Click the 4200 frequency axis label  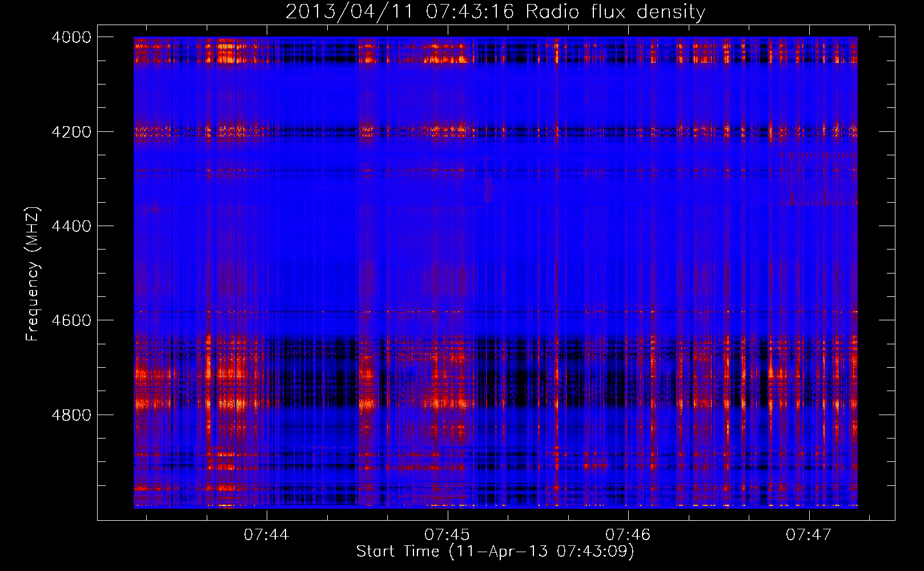click(71, 132)
